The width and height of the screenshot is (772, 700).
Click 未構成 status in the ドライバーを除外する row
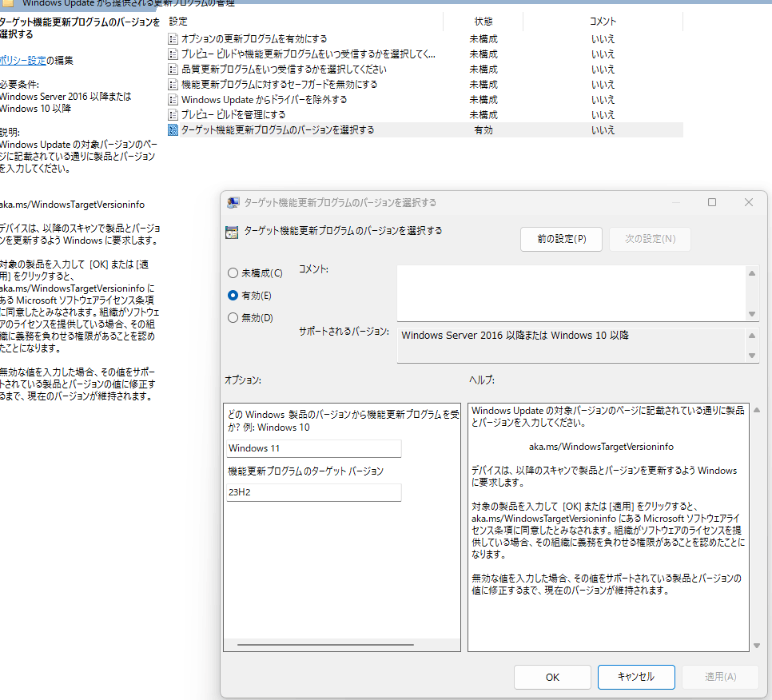tap(483, 100)
